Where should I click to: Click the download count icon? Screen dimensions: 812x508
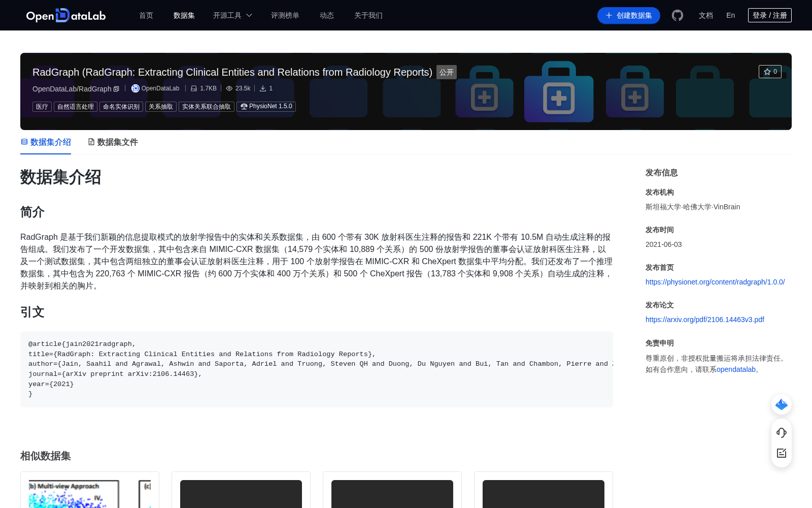pyautogui.click(x=263, y=88)
